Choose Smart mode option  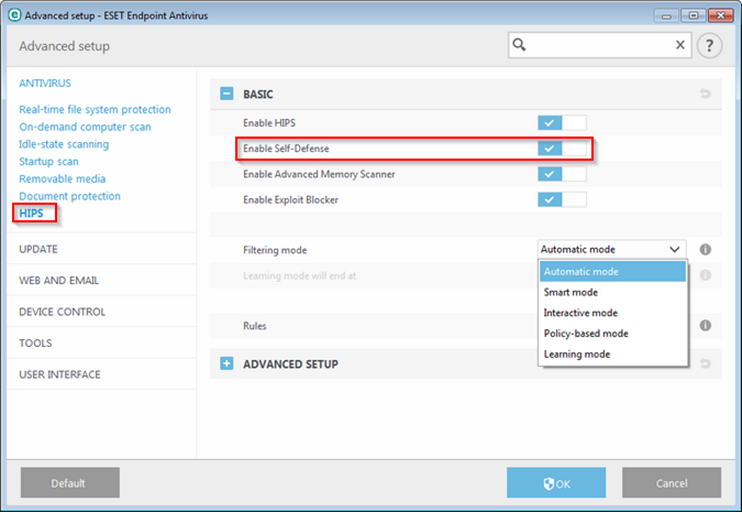tap(613, 292)
